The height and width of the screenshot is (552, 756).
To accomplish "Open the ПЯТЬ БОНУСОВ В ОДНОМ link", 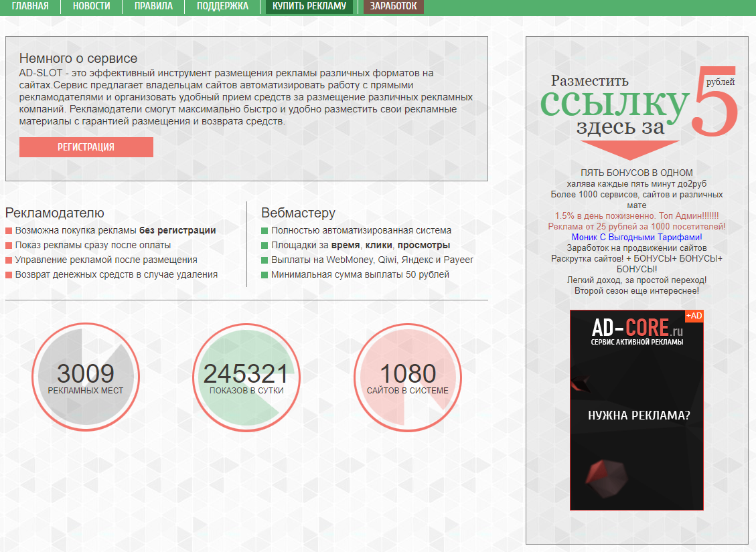I will pos(636,173).
